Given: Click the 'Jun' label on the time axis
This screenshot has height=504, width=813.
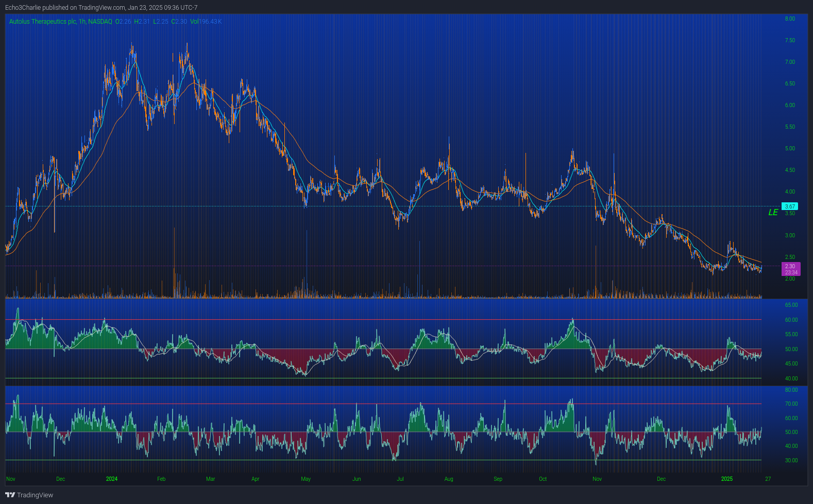Looking at the screenshot, I should (x=357, y=479).
